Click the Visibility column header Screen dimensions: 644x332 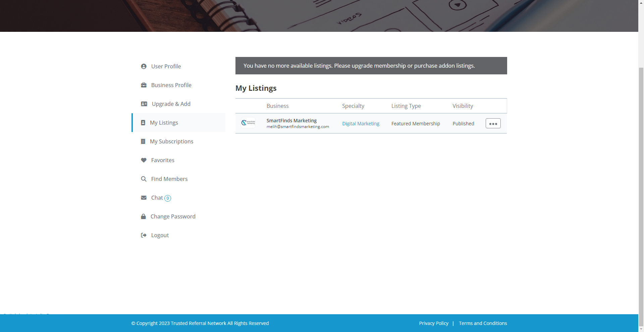(x=463, y=106)
